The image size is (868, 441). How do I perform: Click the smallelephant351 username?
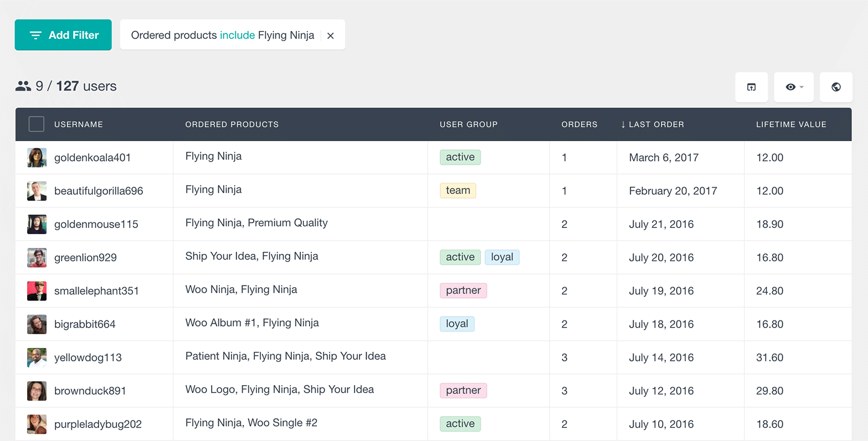(96, 290)
